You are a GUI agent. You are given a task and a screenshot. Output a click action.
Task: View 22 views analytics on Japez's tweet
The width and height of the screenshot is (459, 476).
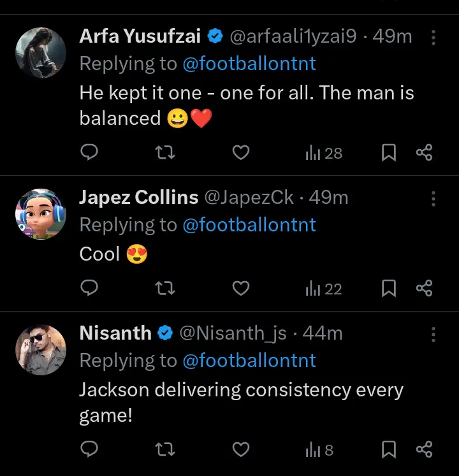click(x=324, y=289)
